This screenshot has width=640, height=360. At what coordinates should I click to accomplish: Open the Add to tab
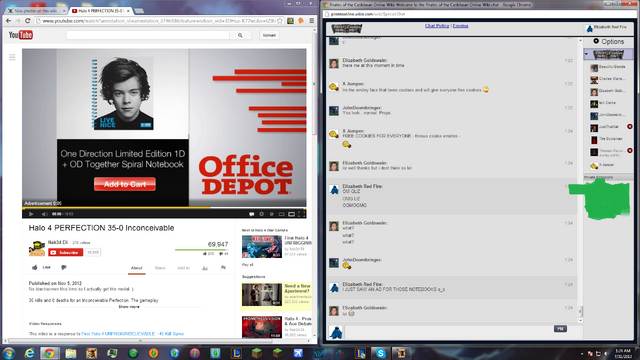coord(183,268)
